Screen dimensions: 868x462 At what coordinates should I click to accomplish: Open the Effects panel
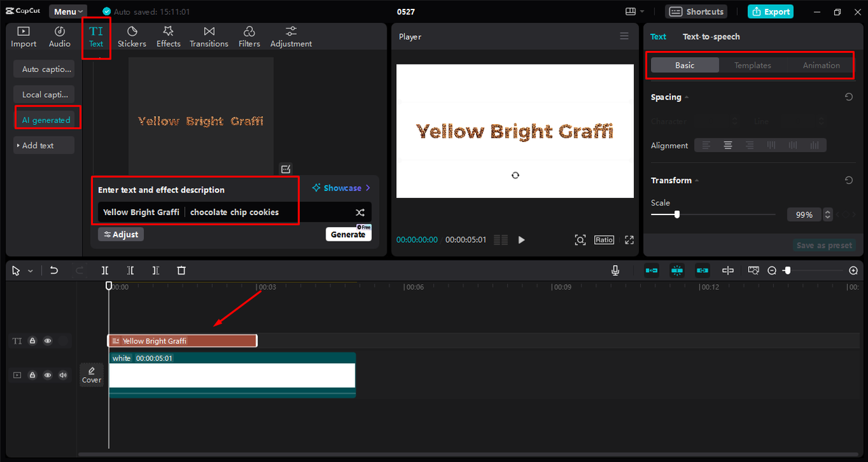click(x=168, y=37)
